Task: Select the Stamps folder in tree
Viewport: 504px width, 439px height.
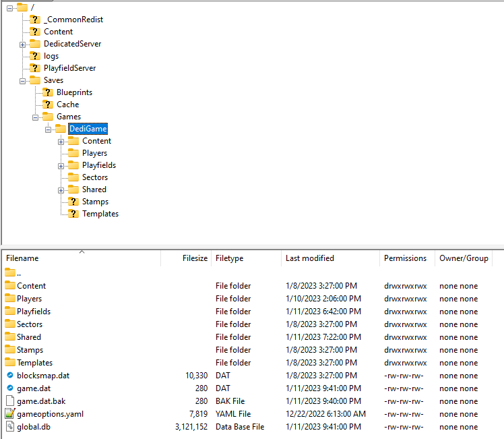Action: (95, 202)
